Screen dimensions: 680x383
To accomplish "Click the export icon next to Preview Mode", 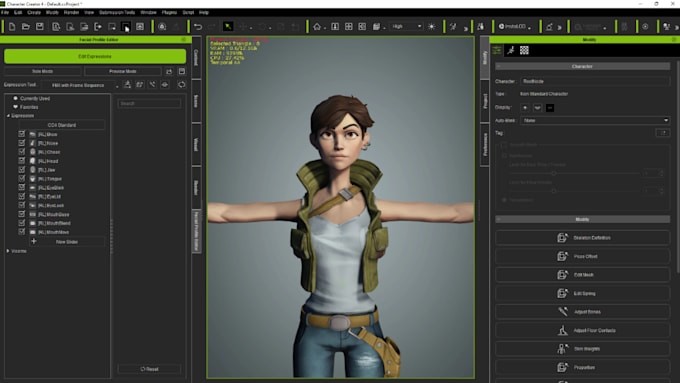I will point(169,71).
